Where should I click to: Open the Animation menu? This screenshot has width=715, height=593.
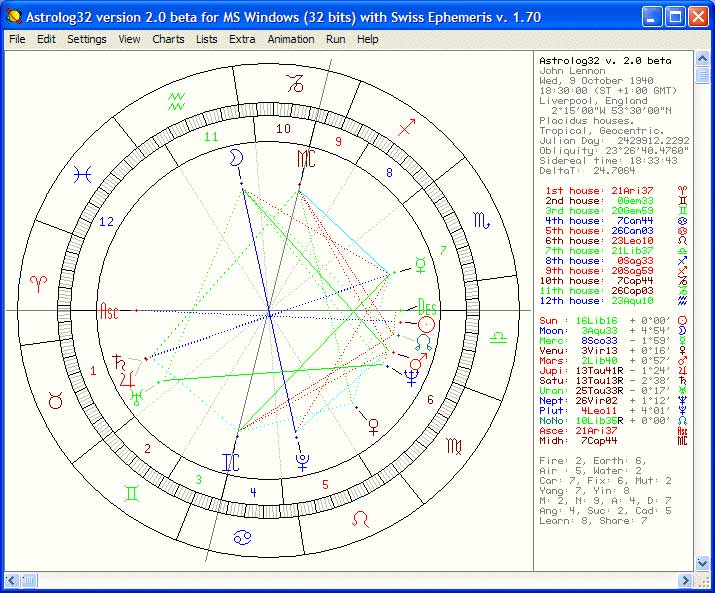point(291,39)
